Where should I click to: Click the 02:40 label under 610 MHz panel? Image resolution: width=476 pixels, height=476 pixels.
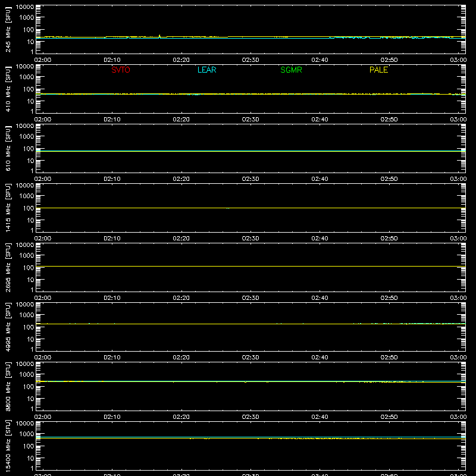(320, 179)
